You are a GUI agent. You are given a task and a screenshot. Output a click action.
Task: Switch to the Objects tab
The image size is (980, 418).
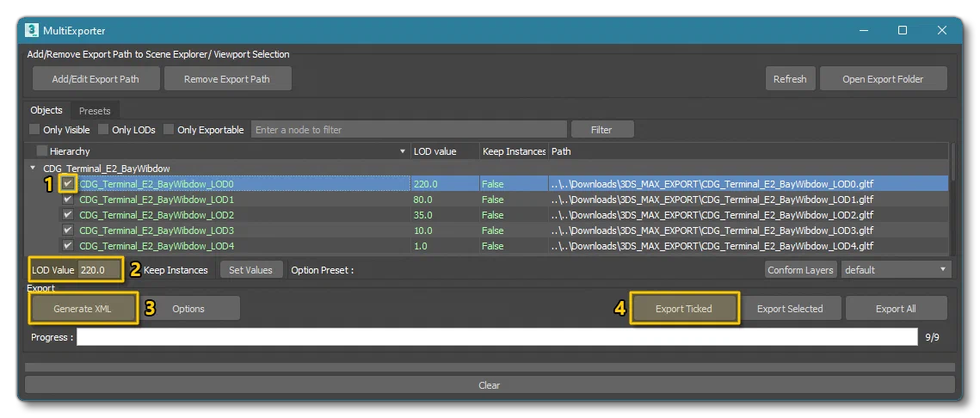point(46,111)
